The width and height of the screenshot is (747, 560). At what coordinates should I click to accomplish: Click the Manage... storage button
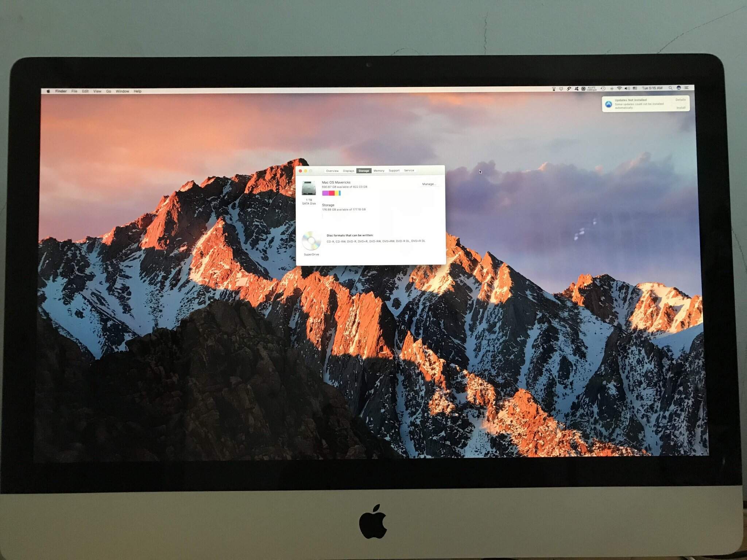429,184
